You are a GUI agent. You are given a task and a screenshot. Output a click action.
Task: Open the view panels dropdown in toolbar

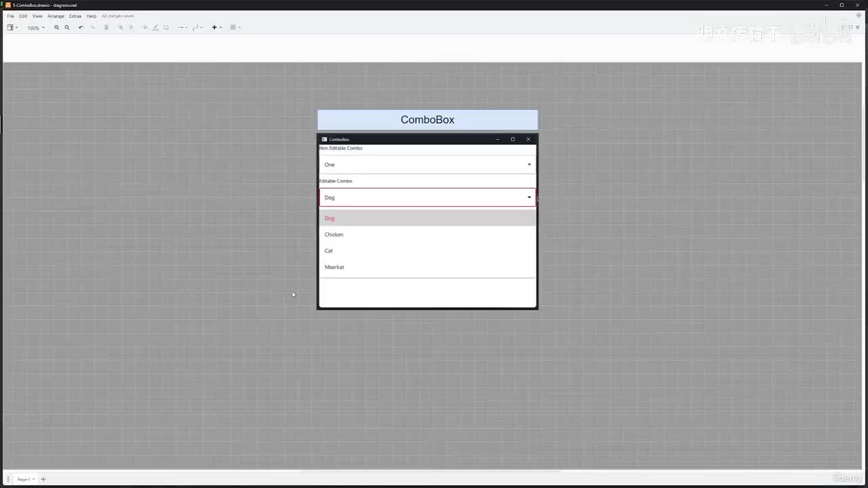tap(12, 28)
